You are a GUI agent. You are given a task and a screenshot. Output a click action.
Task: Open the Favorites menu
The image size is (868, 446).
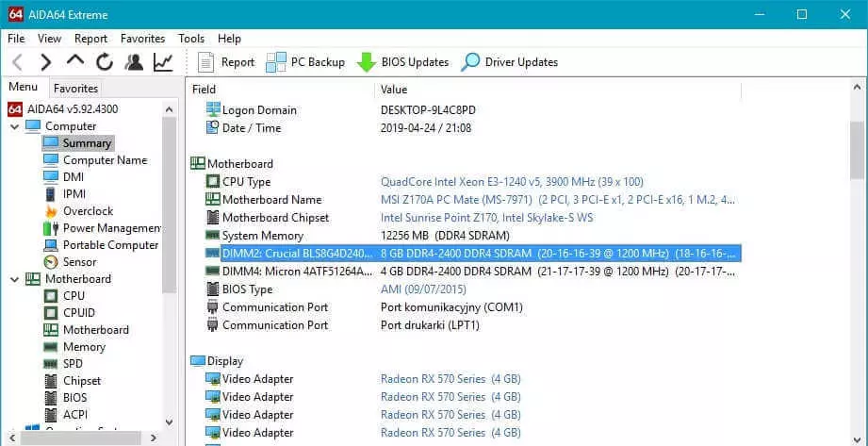coord(143,39)
